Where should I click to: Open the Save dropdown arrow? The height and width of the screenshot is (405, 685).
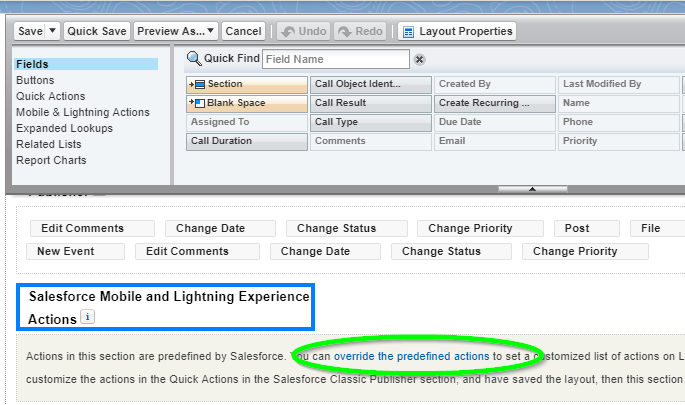tap(52, 31)
